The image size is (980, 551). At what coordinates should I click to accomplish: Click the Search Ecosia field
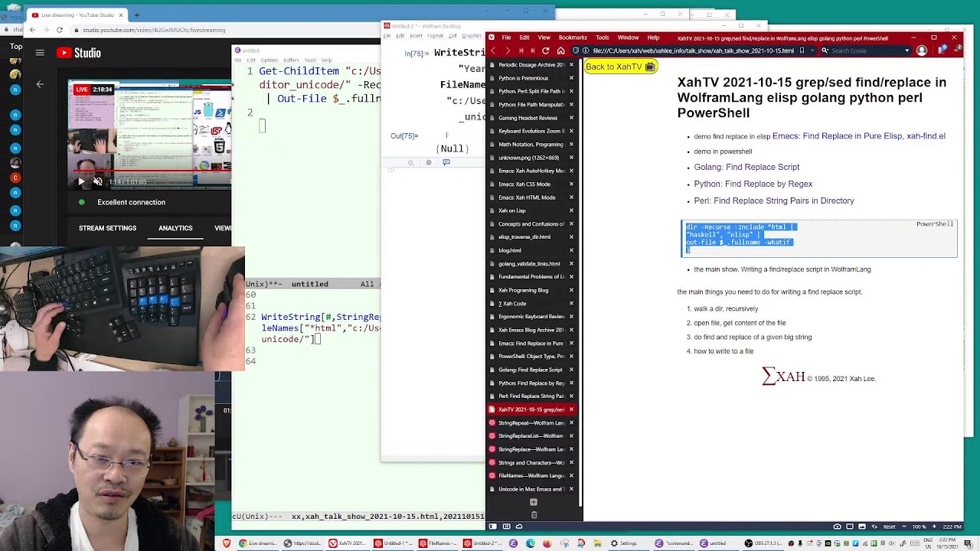point(865,51)
